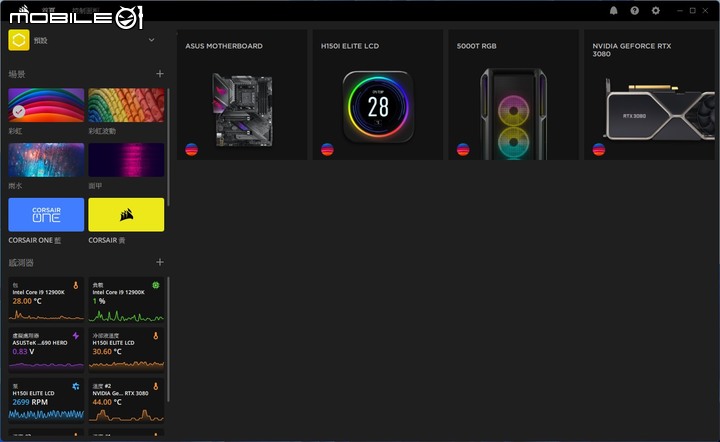Click the '30.60 °C' value text

tap(107, 352)
